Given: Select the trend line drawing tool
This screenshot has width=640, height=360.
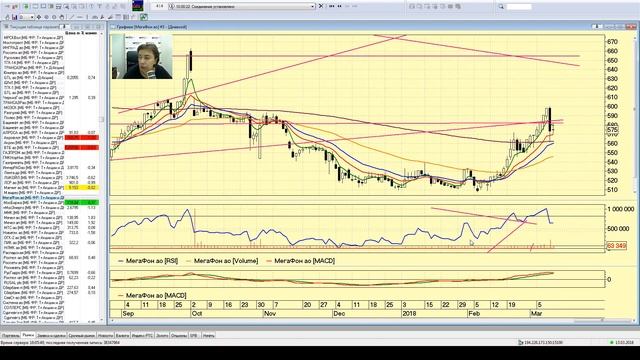Looking at the screenshot, I should pos(71,17).
